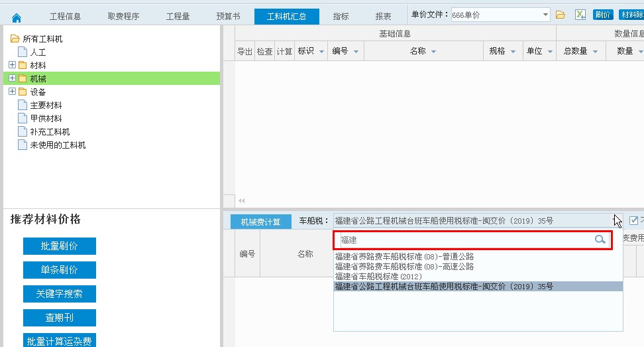Choose 福建省养路费车船税标准(08)-普通公路
Screen dimensions: 644x347
click(x=404, y=257)
